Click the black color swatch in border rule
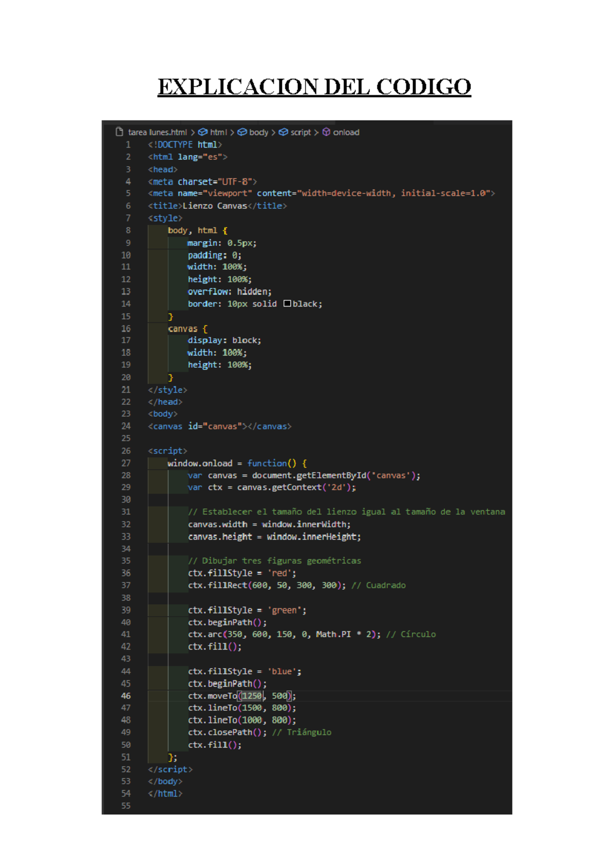This screenshot has height=868, width=614. click(287, 303)
